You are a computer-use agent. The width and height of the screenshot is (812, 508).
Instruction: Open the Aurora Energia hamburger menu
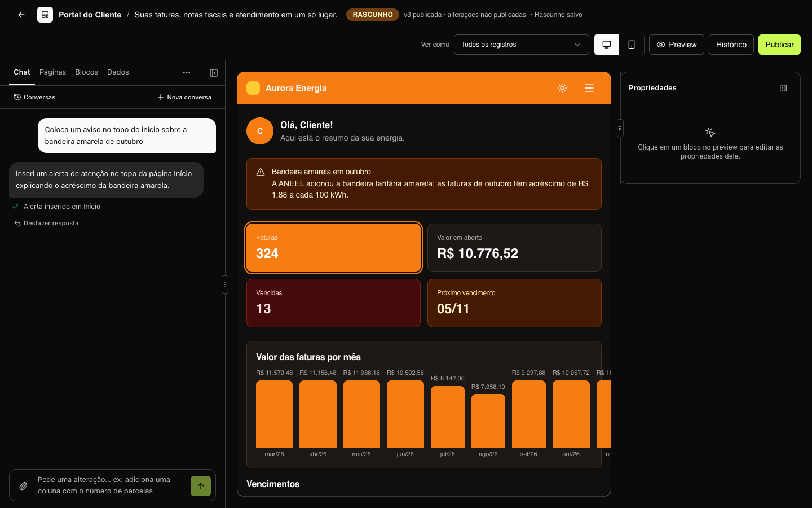[589, 88]
